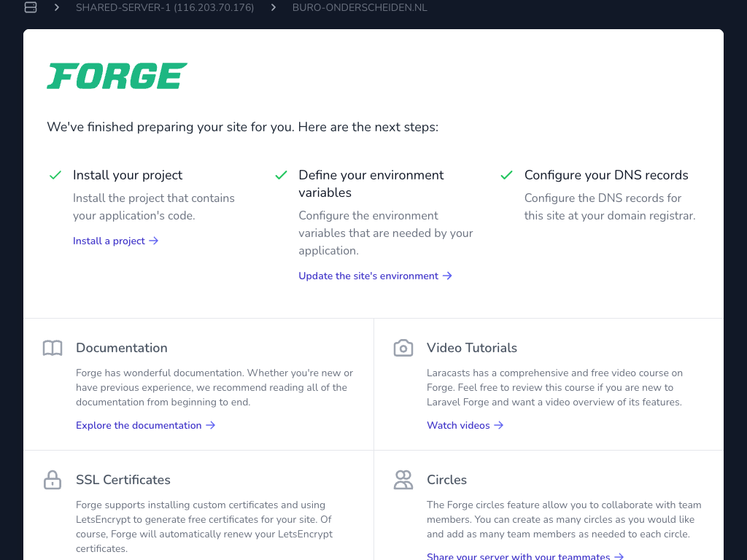The image size is (747, 560).
Task: Open BURO-ONDERSCHEIDEN.NL breadcrumb item
Action: tap(360, 8)
